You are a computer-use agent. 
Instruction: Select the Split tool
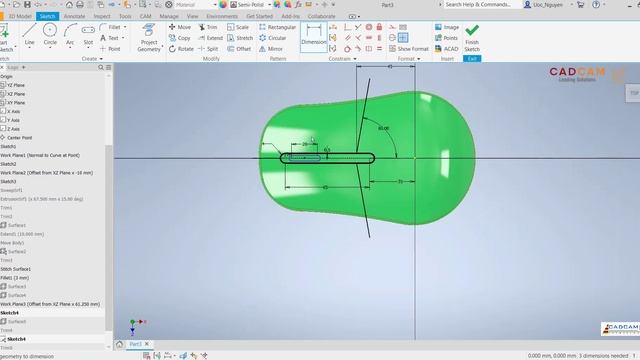click(208, 49)
